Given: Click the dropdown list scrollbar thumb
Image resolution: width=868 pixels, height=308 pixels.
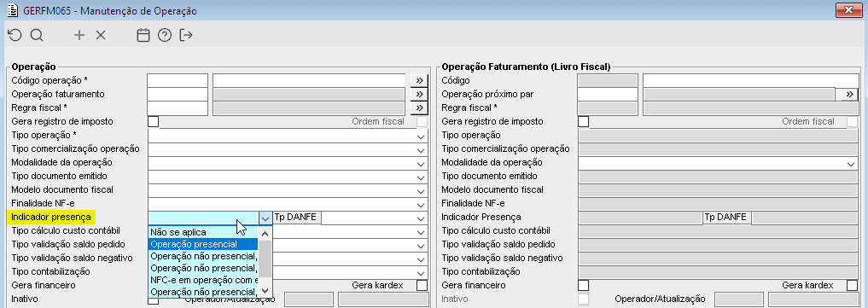Looking at the screenshot, I should coord(265,259).
